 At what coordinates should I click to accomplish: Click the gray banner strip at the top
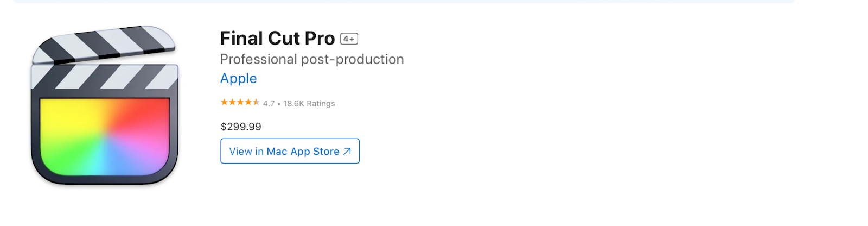tap(404, 2)
